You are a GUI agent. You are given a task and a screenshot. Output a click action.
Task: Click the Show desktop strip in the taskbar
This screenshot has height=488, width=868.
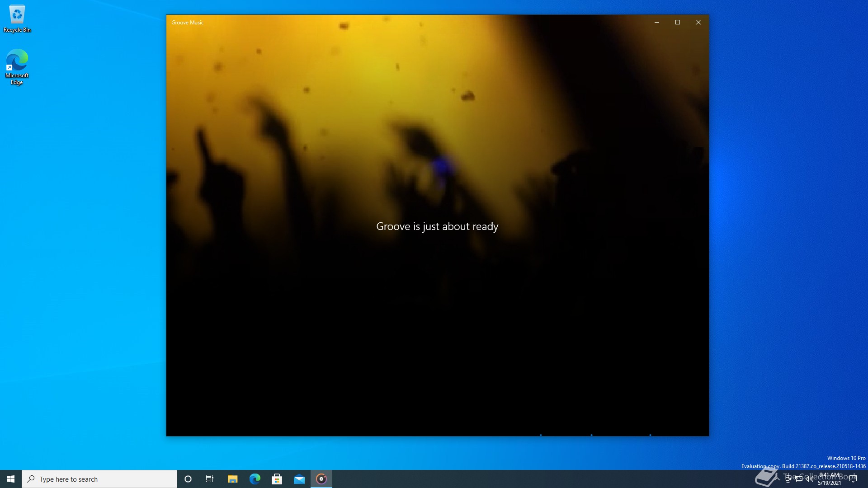tap(866, 479)
